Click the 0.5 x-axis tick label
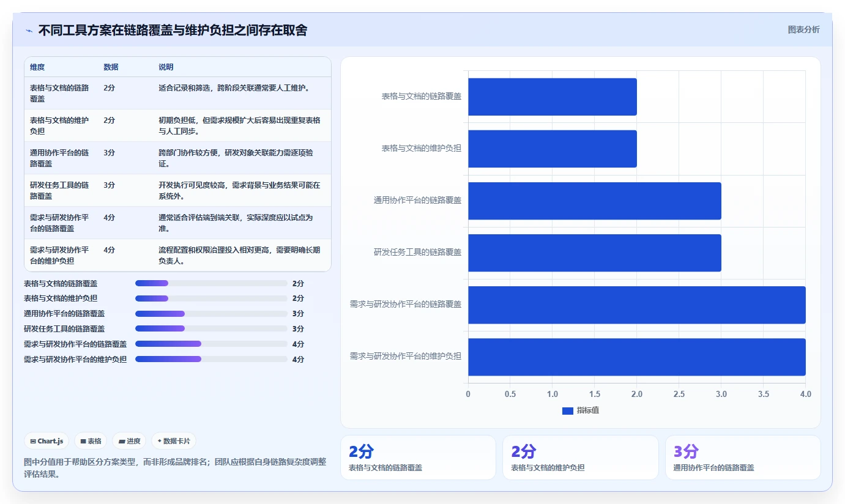Screen dimensions: 845x504 coord(510,395)
